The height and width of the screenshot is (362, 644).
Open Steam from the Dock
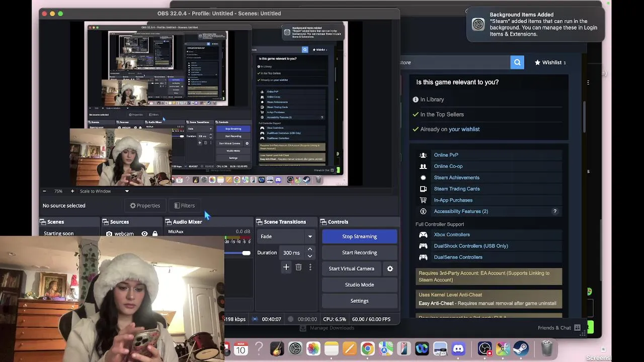(x=521, y=348)
